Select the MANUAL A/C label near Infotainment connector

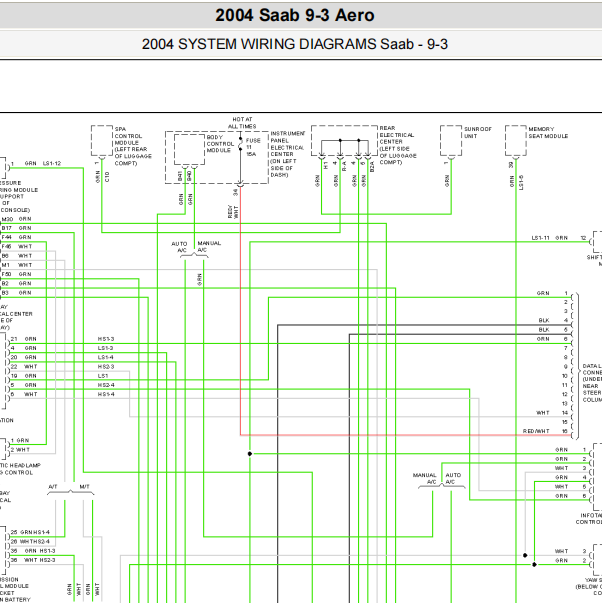tap(425, 478)
